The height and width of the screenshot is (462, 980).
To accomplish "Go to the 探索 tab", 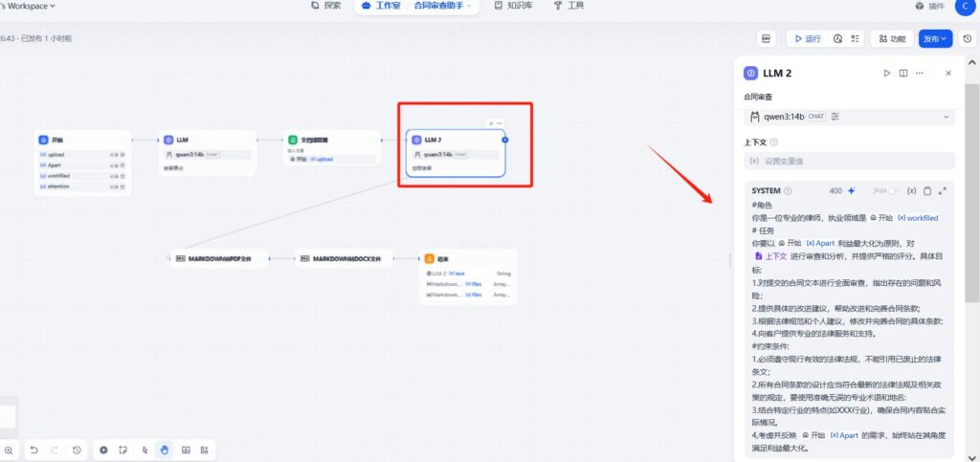I will (325, 6).
